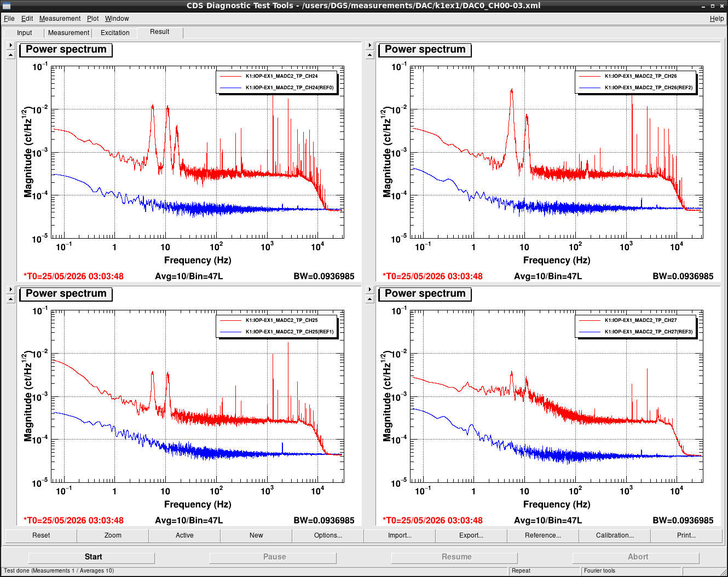The width and height of the screenshot is (728, 577).
Task: Click the Export... button
Action: [x=471, y=535]
